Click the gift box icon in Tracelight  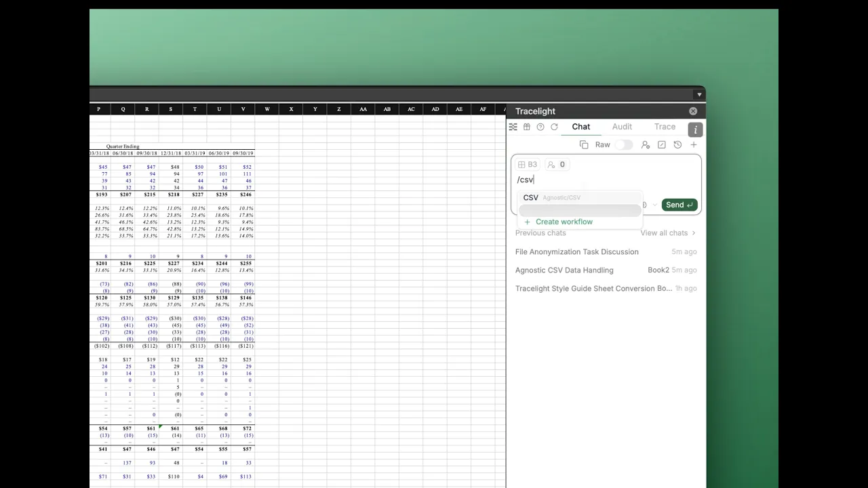coord(526,127)
